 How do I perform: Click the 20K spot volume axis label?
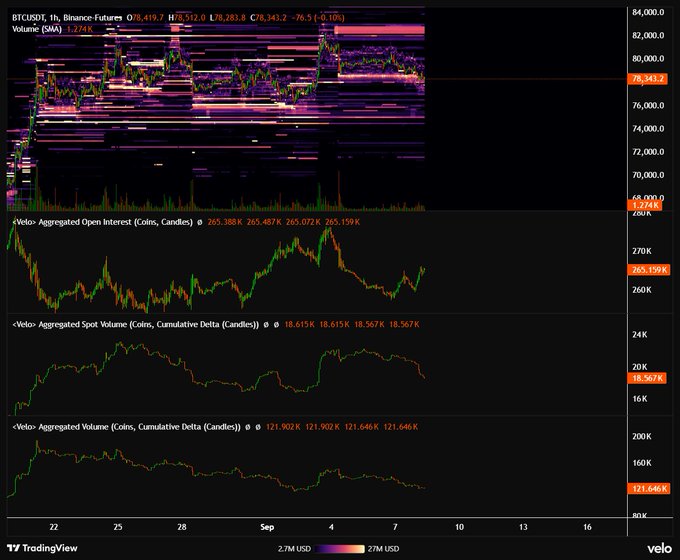click(x=640, y=367)
